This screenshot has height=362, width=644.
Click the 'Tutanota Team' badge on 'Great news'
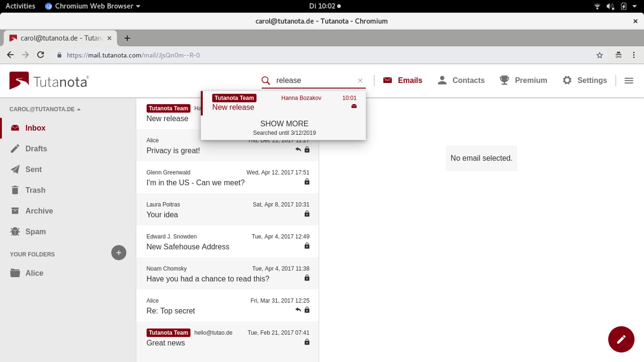point(169,333)
